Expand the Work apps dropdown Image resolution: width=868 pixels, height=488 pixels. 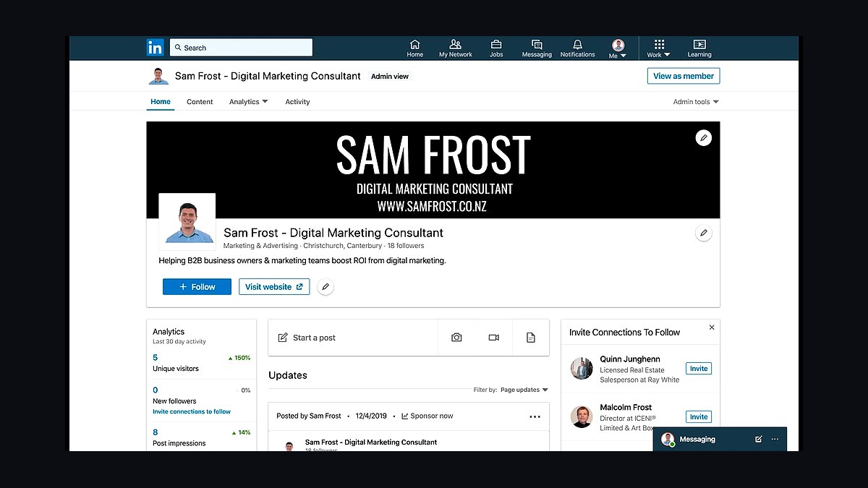click(x=658, y=48)
